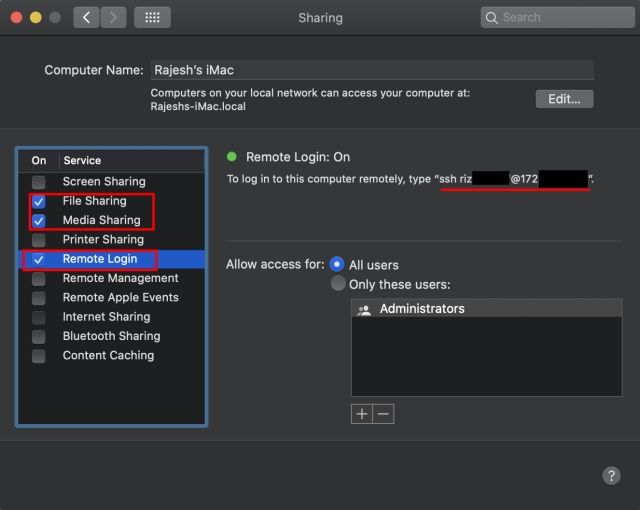Select Remote Management service row

111,278
